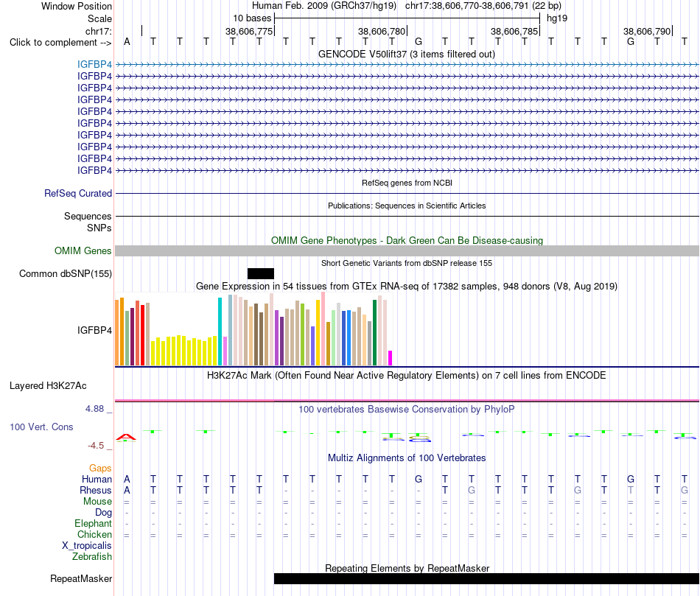Open the GENCODE V50lift37 track title
The height and width of the screenshot is (596, 700).
tap(407, 54)
